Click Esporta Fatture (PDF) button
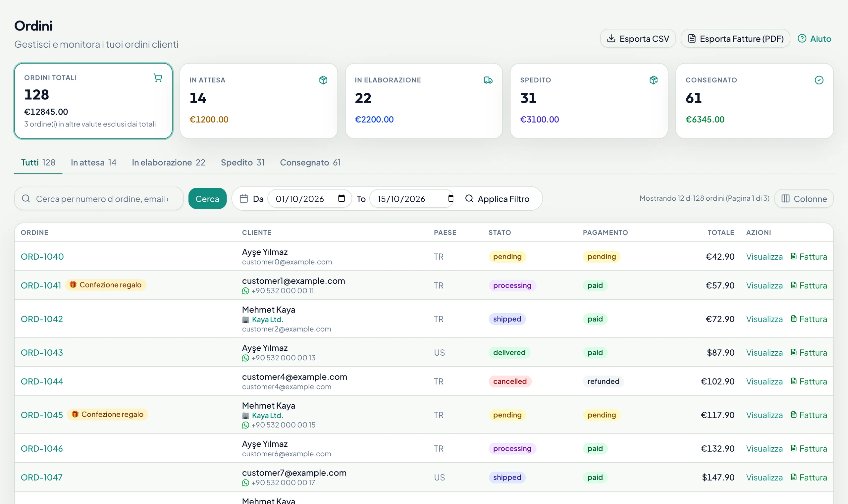 point(735,39)
